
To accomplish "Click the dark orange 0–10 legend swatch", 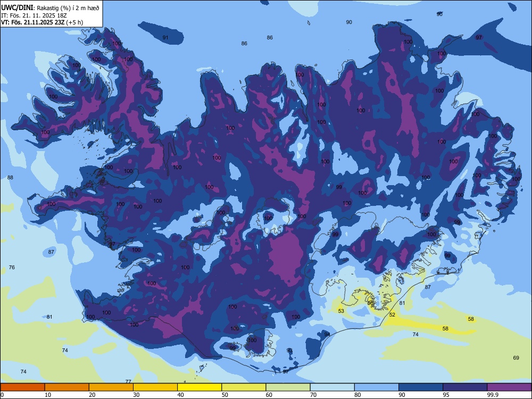I will point(22,387).
